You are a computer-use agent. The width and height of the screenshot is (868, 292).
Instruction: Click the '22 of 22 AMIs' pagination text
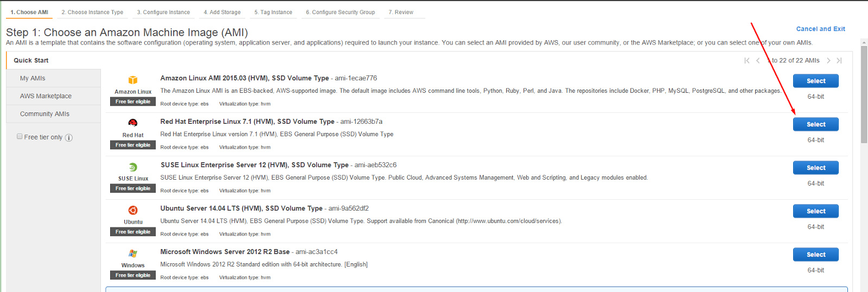(x=795, y=61)
